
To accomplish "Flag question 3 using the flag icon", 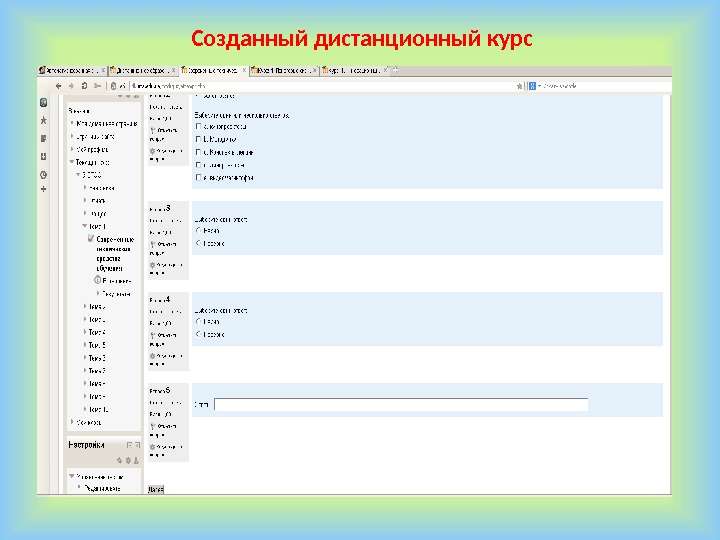I will tap(152, 244).
